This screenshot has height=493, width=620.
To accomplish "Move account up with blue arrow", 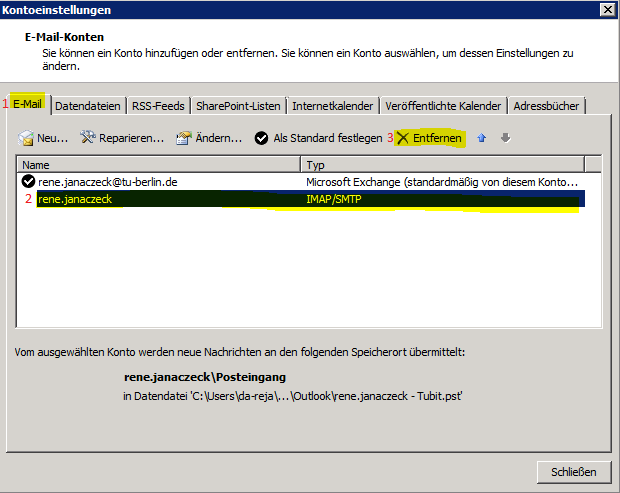I will pyautogui.click(x=482, y=138).
